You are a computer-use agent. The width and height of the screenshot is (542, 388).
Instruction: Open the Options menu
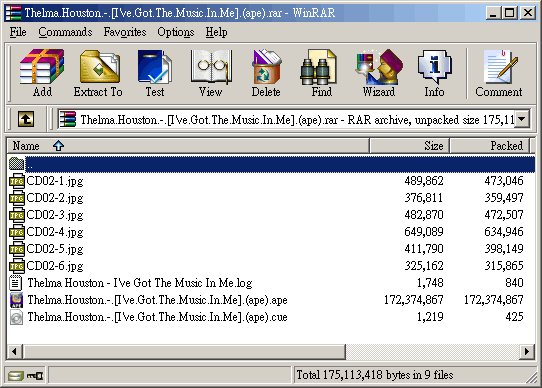176,32
